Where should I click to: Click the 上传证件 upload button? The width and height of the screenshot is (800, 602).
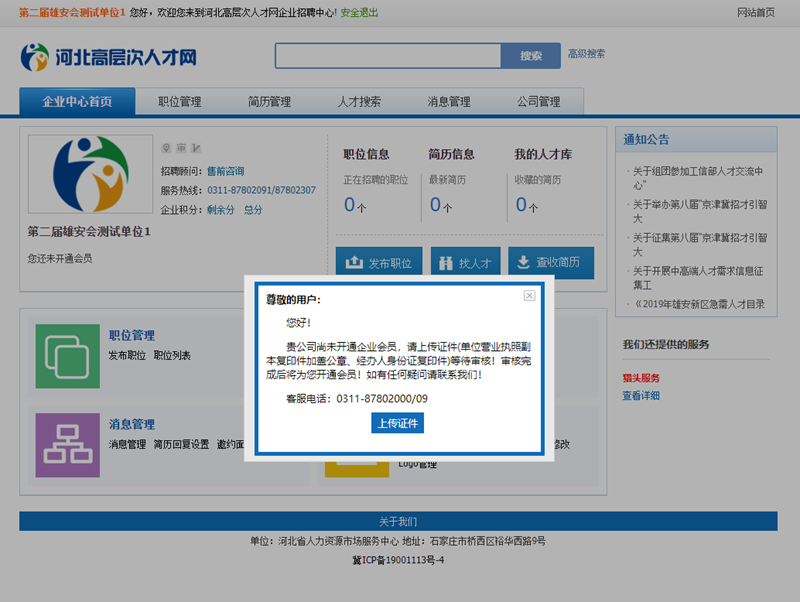coord(398,423)
